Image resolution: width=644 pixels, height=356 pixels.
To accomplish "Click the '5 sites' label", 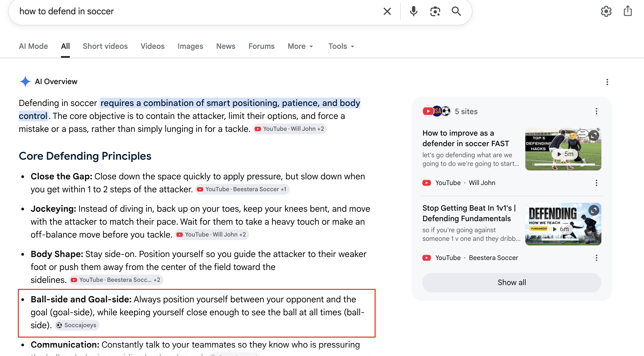I will [x=466, y=111].
